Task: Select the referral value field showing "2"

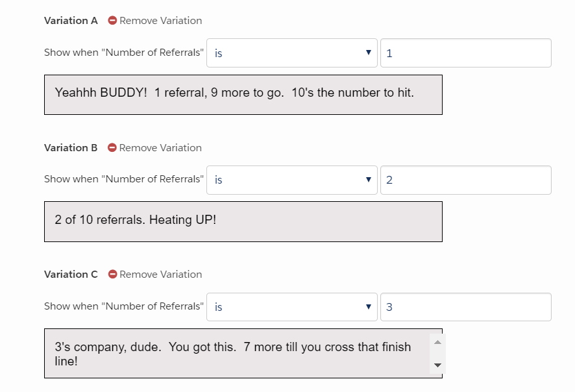Action: (x=465, y=180)
